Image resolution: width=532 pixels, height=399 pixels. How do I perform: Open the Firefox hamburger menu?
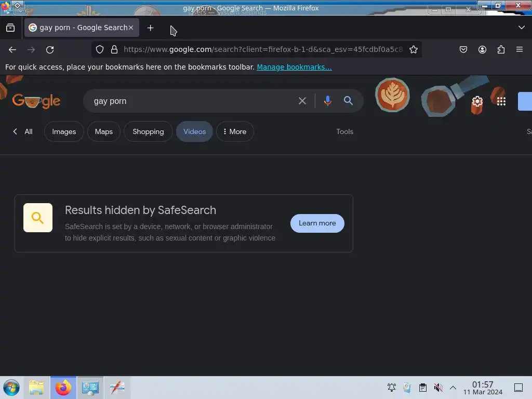(x=520, y=49)
